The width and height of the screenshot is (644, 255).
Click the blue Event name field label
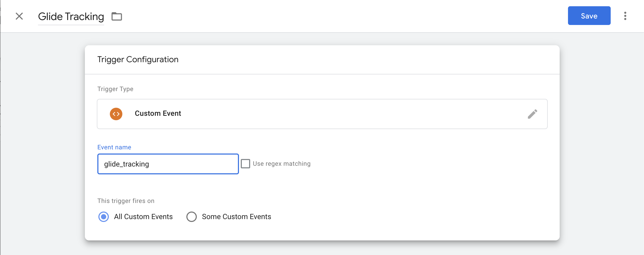114,147
